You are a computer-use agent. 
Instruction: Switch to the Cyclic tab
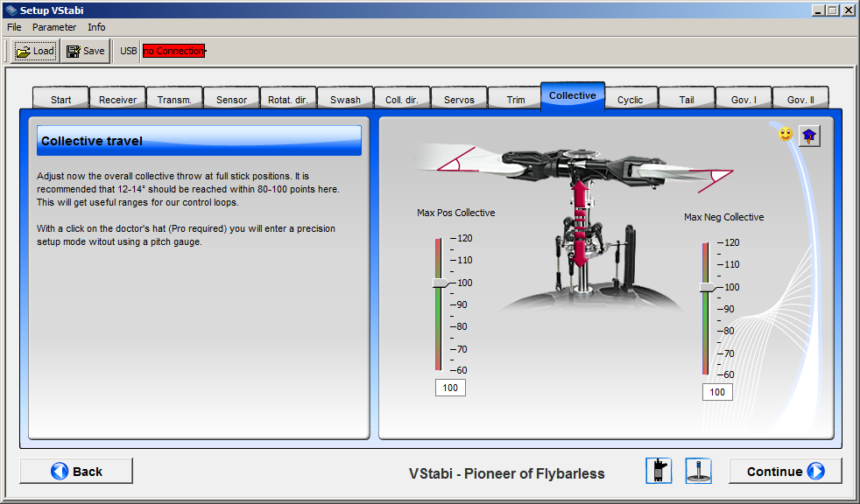point(631,99)
